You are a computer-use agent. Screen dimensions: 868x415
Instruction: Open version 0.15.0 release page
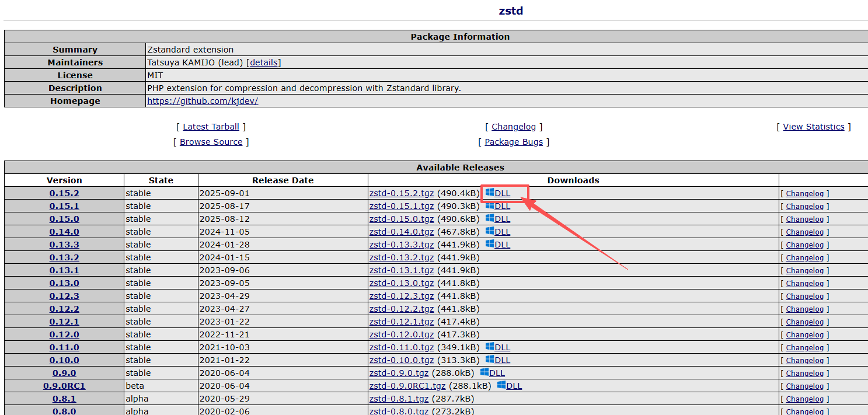point(64,219)
